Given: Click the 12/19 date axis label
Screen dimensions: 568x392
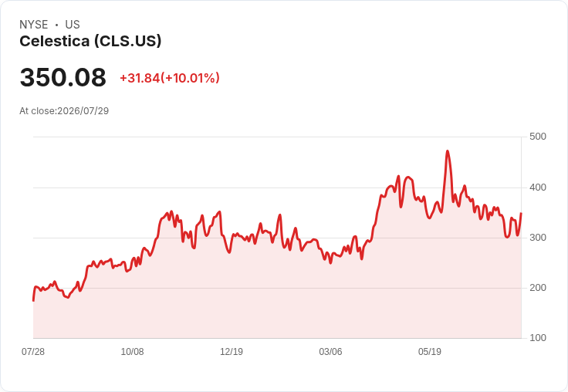Looking at the screenshot, I should pos(232,351).
